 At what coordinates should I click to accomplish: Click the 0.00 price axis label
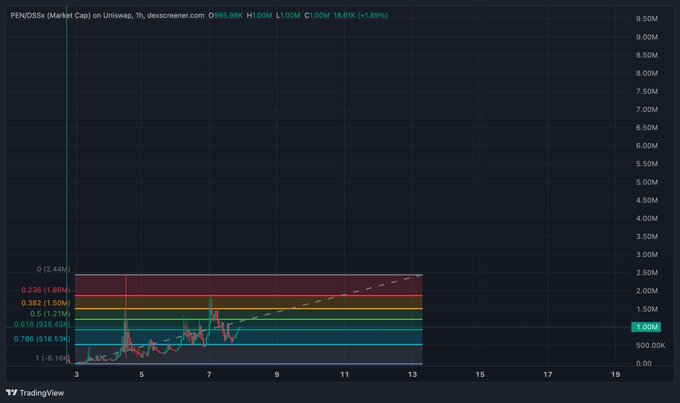pos(644,364)
